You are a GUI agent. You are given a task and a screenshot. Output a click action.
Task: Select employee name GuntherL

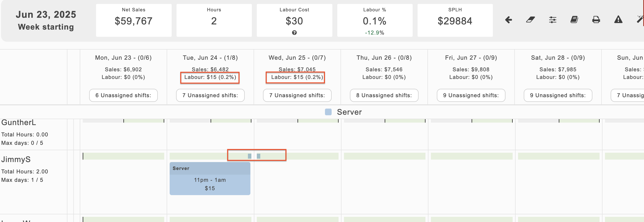click(x=19, y=123)
